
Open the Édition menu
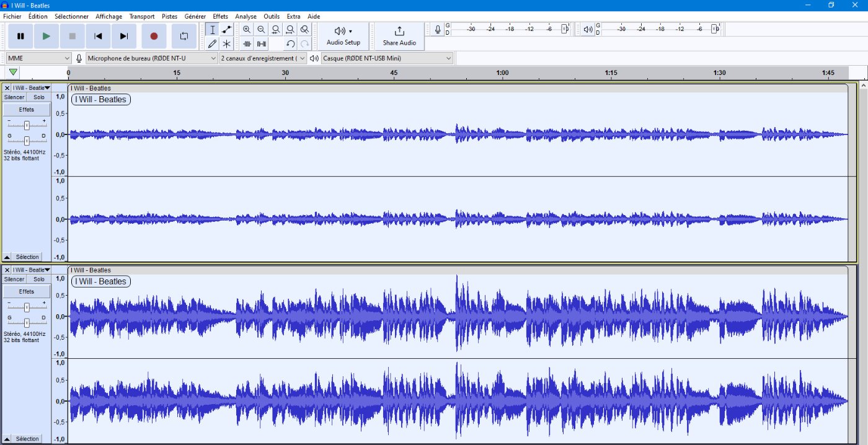pyautogui.click(x=38, y=16)
